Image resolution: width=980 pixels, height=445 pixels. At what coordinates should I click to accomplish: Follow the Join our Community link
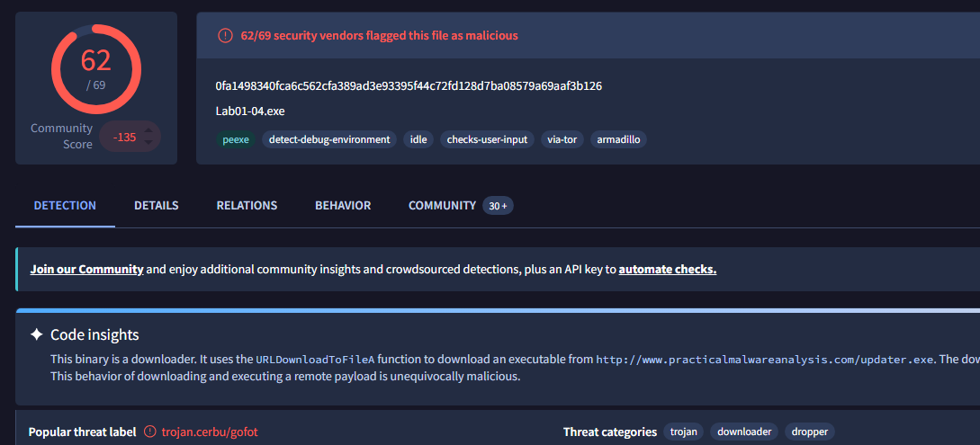[x=87, y=270]
